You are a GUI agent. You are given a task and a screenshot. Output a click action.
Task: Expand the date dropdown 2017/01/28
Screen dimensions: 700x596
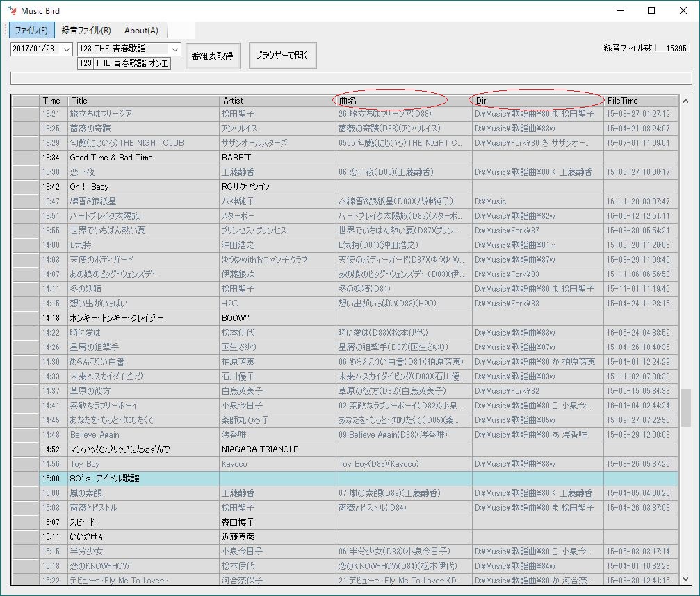67,49
